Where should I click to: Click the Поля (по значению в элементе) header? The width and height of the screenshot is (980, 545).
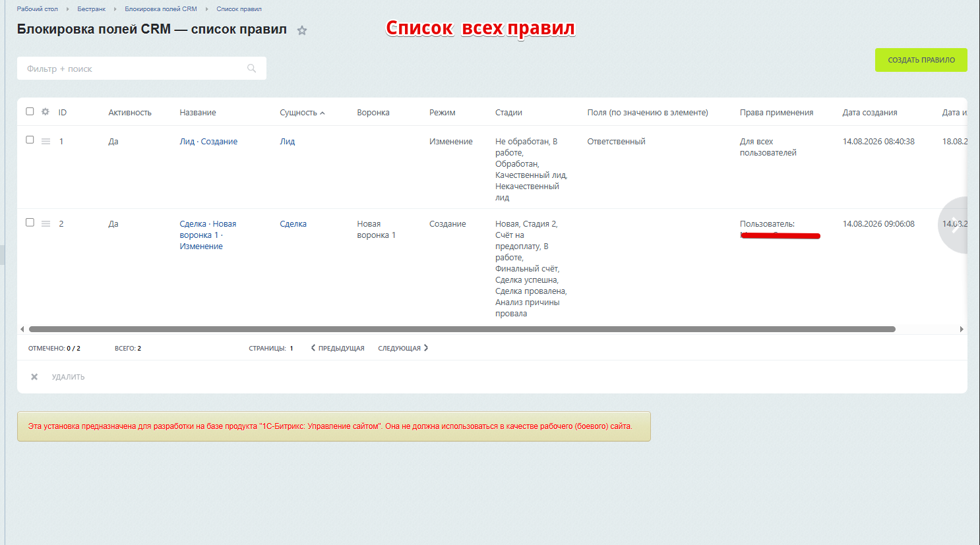click(648, 113)
